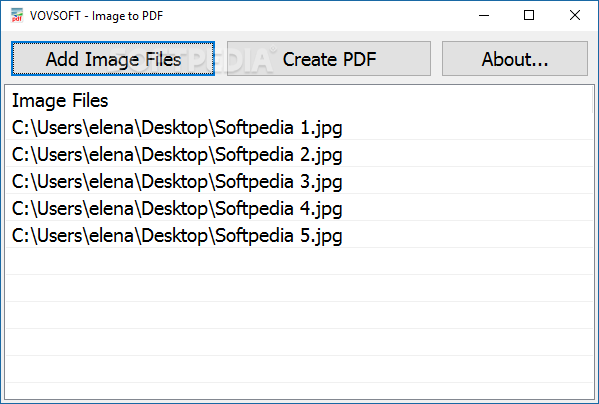
Task: Select the Softpedia 3.jpg file entry
Action: [x=300, y=181]
